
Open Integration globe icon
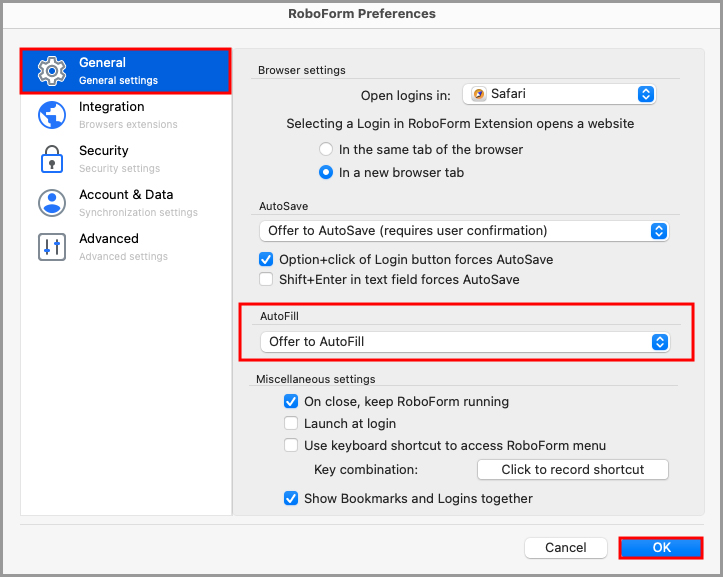(52, 115)
